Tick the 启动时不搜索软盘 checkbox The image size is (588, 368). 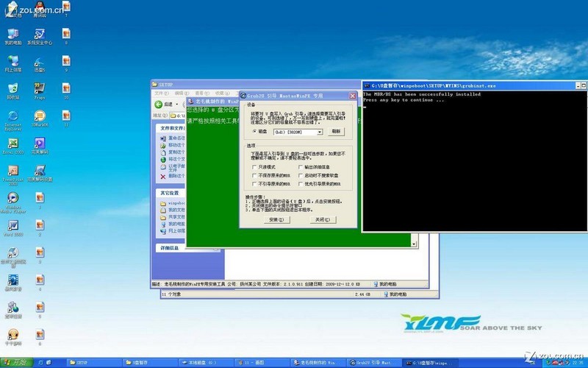(301, 175)
